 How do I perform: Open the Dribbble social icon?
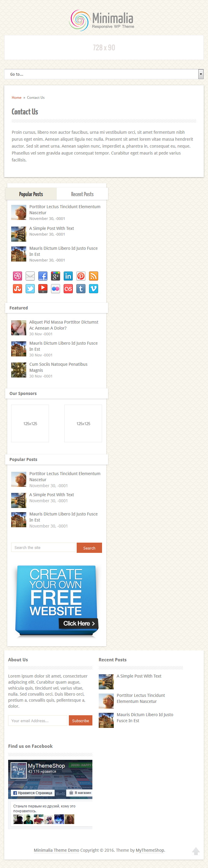(x=18, y=276)
